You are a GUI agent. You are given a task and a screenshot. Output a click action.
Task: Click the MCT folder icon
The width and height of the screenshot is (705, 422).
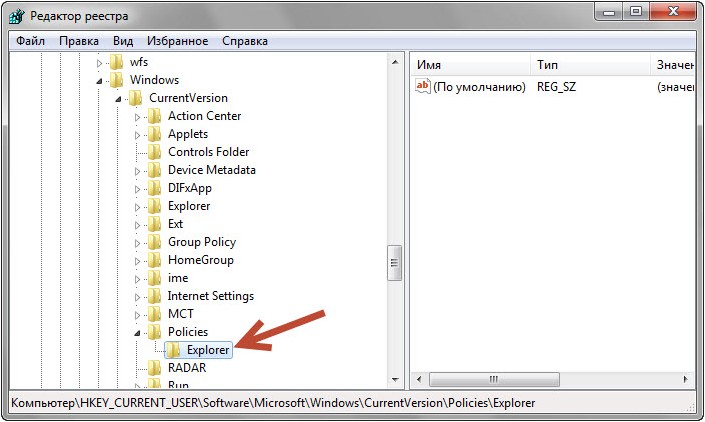click(x=155, y=314)
